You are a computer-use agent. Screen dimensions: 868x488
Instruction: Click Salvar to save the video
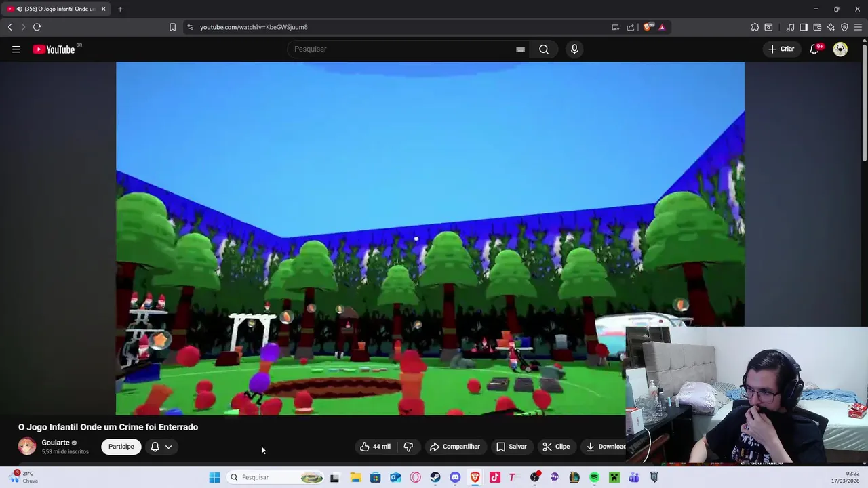[511, 447]
